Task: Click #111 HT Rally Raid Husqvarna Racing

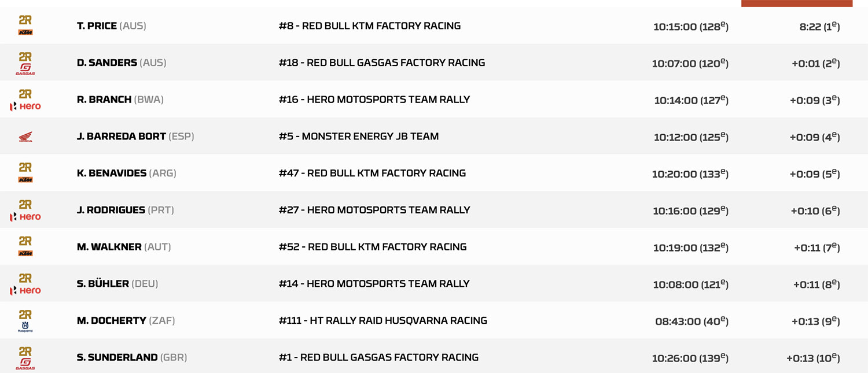Action: pos(382,321)
